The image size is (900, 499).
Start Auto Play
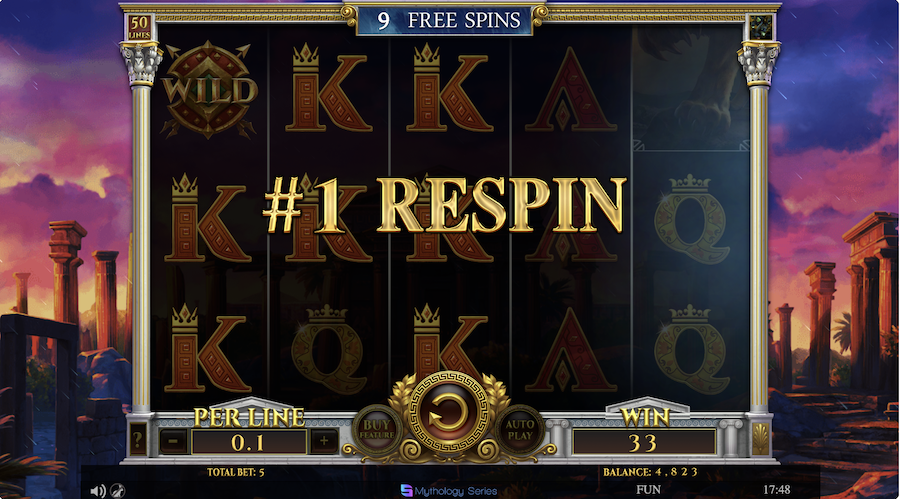point(520,429)
